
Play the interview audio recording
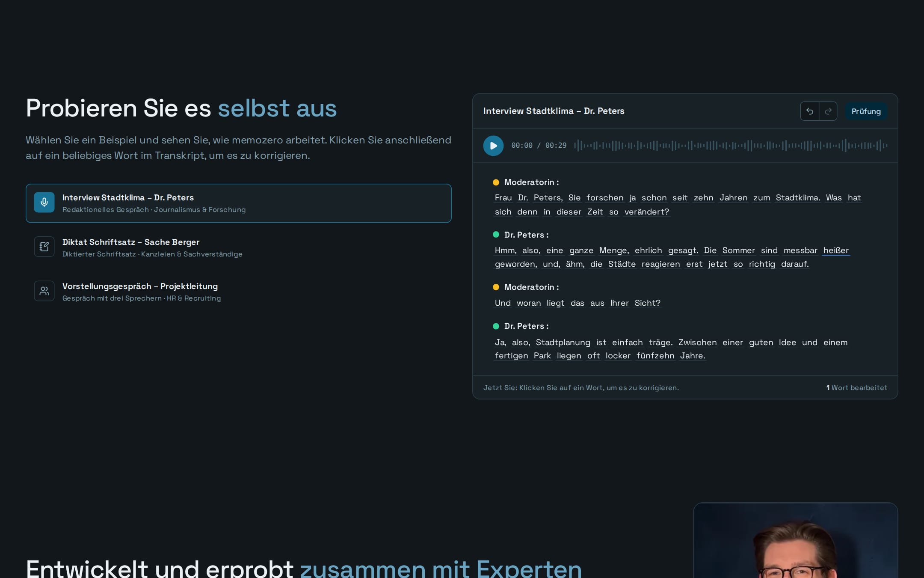[493, 146]
